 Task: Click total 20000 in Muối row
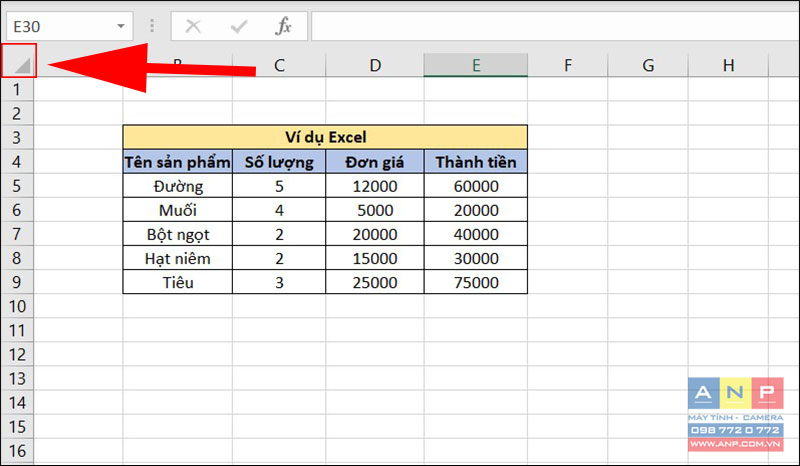[476, 210]
